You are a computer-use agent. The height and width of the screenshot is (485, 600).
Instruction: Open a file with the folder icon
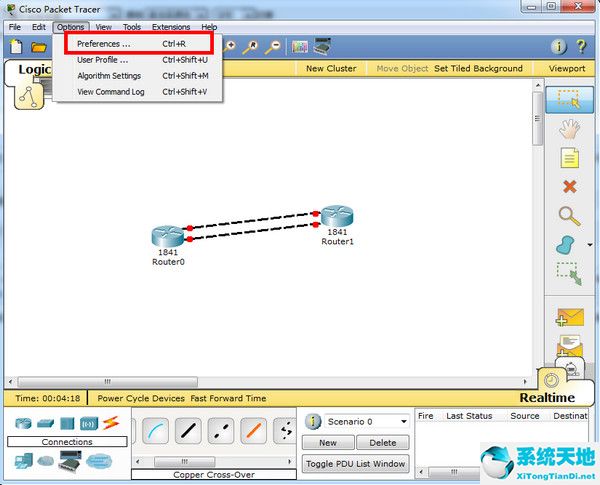click(x=39, y=47)
